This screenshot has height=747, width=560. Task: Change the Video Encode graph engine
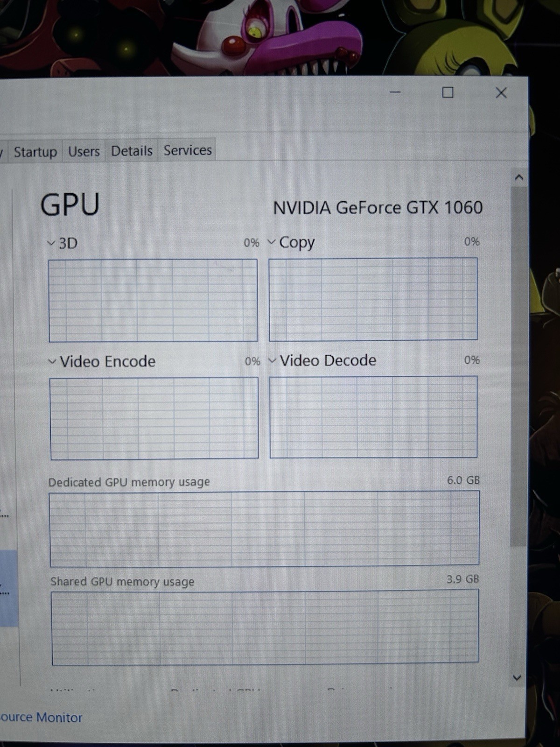52,362
